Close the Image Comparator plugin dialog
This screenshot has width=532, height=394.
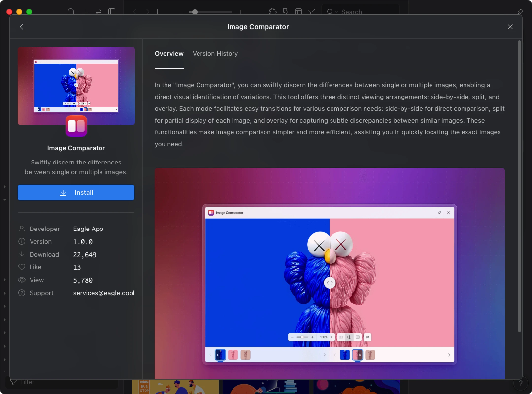click(510, 27)
